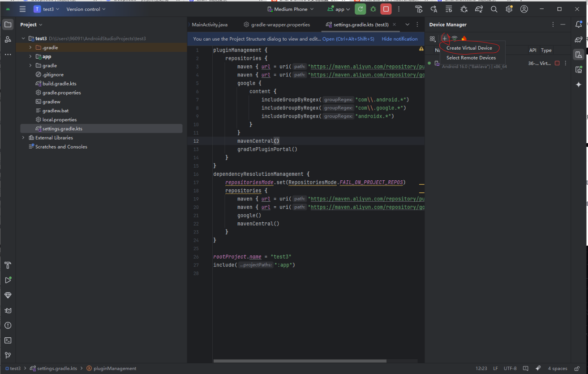Expand External Libraries node
Image resolution: width=588 pixels, height=374 pixels.
pyautogui.click(x=23, y=138)
